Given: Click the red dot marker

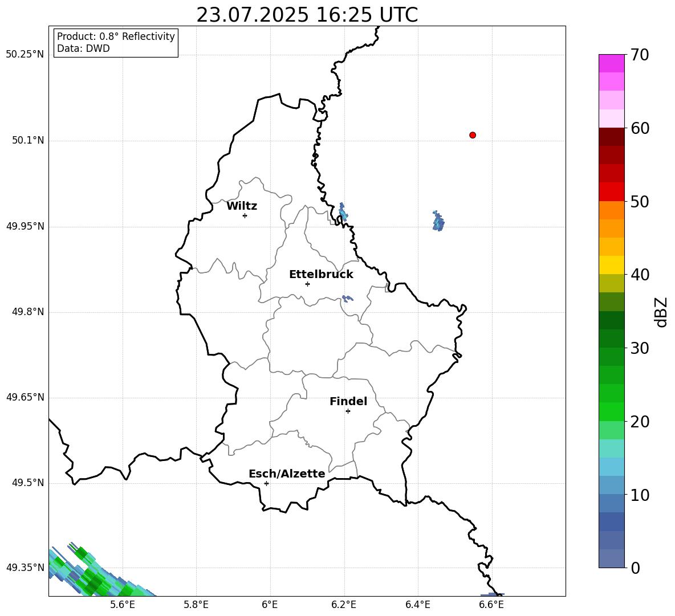Looking at the screenshot, I should click(x=473, y=135).
